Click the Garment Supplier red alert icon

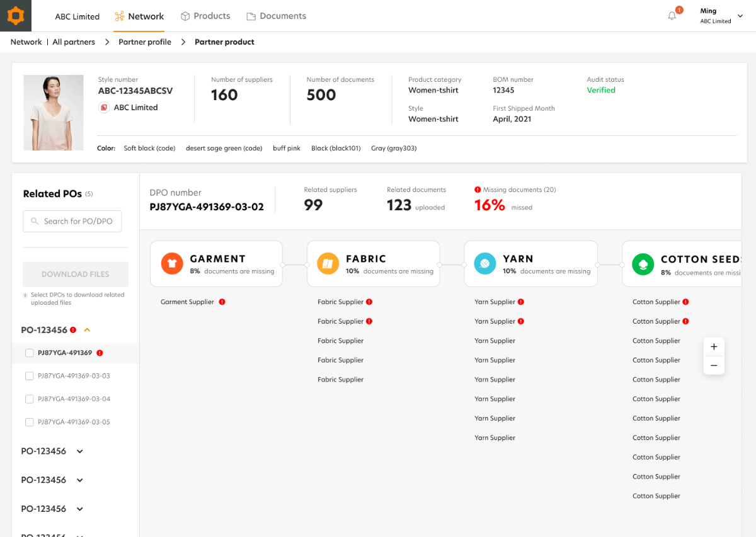(222, 302)
